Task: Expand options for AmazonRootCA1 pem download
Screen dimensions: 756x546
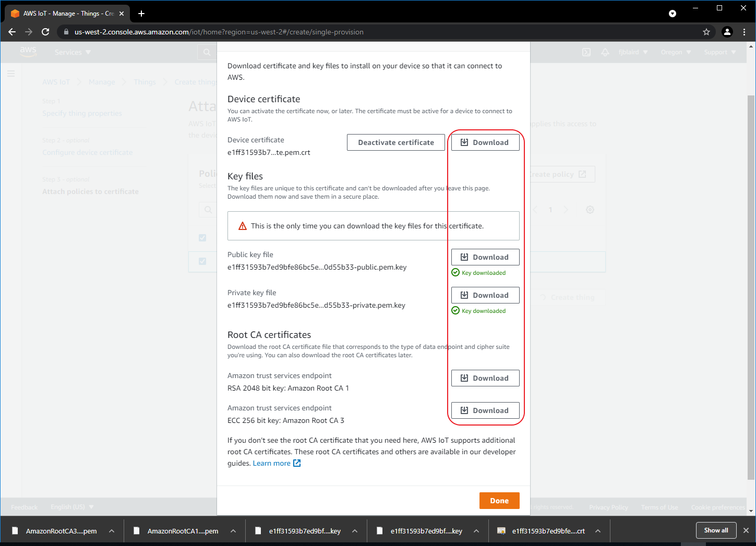Action: [x=233, y=531]
